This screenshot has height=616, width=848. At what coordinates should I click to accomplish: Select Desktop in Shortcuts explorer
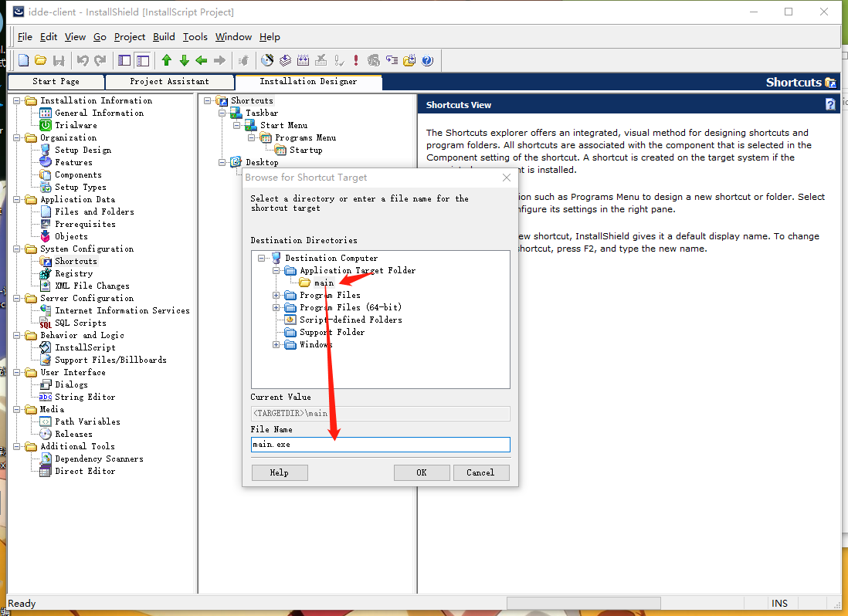tap(262, 163)
